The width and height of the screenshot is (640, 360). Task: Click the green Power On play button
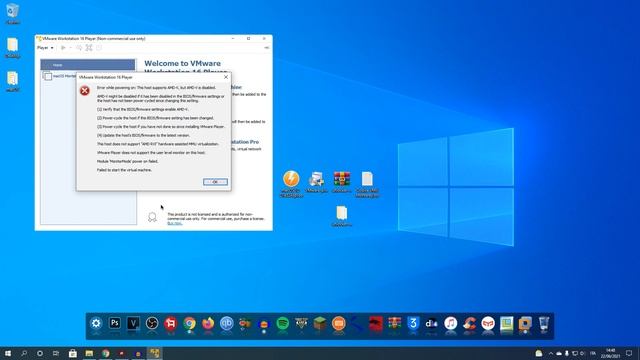click(x=63, y=48)
